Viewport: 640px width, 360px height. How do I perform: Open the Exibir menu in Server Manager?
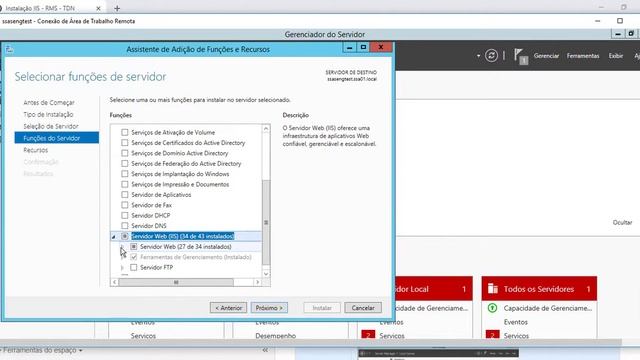point(616,56)
